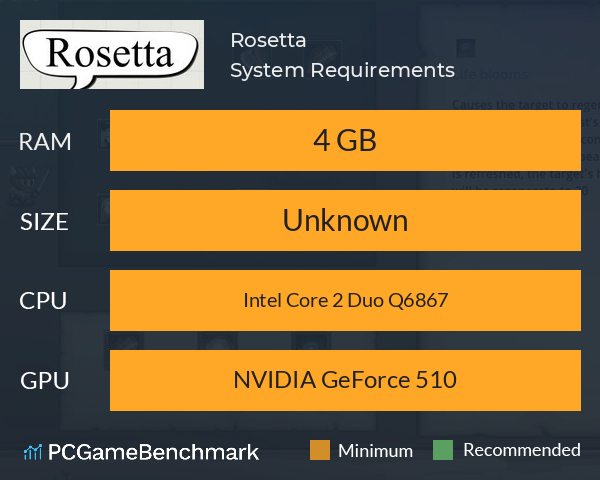
Task: Click the 'RAM' row label
Action: [45, 142]
